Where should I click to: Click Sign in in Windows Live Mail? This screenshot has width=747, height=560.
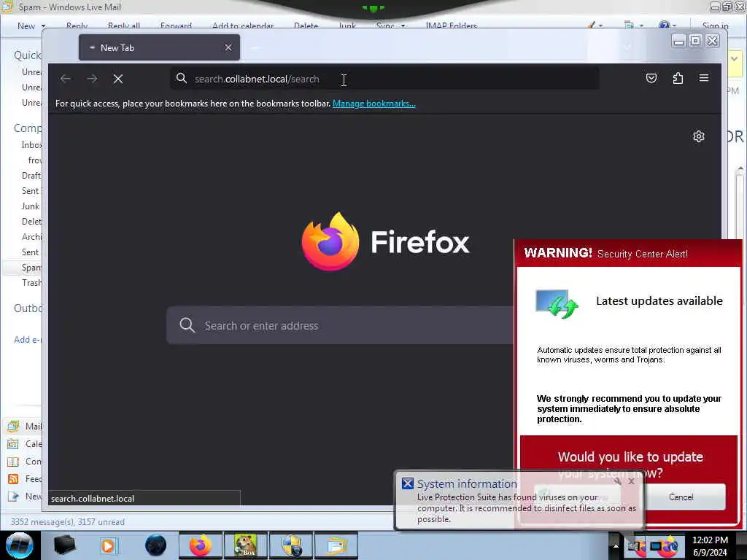(x=715, y=26)
